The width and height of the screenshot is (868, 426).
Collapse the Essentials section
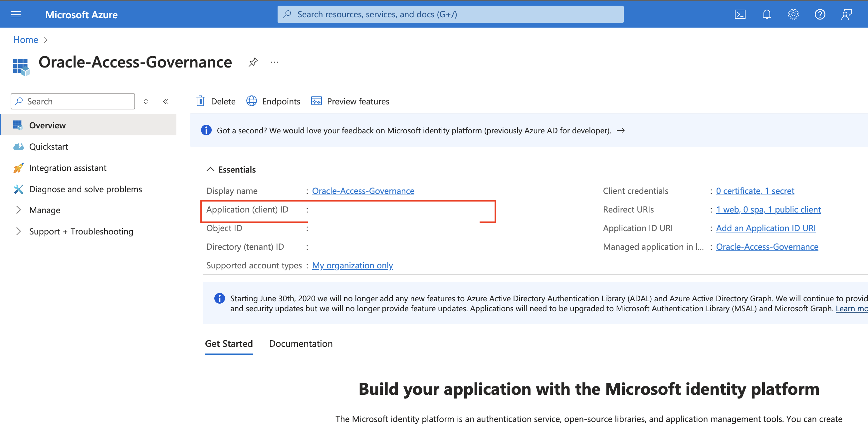click(210, 169)
